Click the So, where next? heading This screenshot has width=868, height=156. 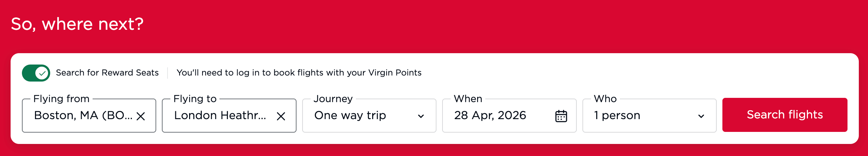[x=77, y=24]
